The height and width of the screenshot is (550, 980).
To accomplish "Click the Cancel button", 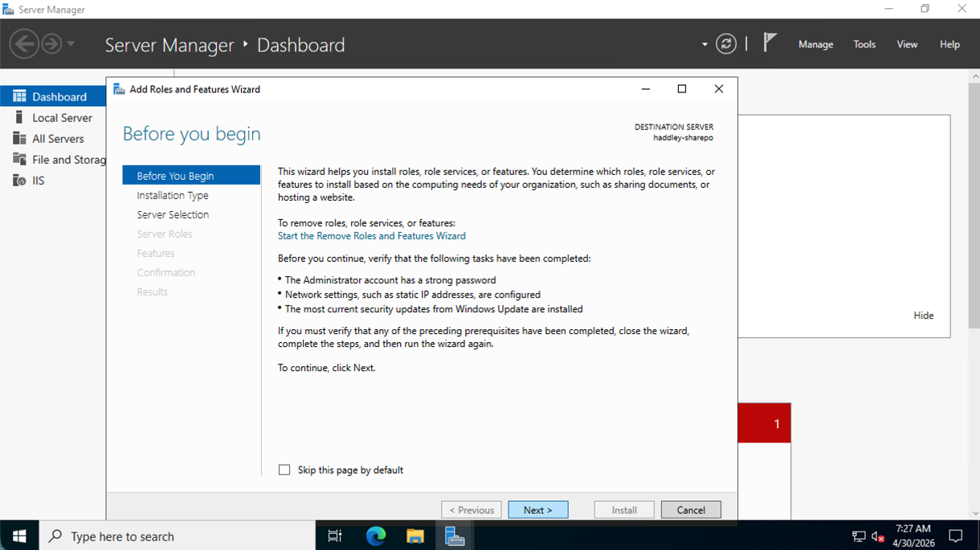I will pos(691,510).
